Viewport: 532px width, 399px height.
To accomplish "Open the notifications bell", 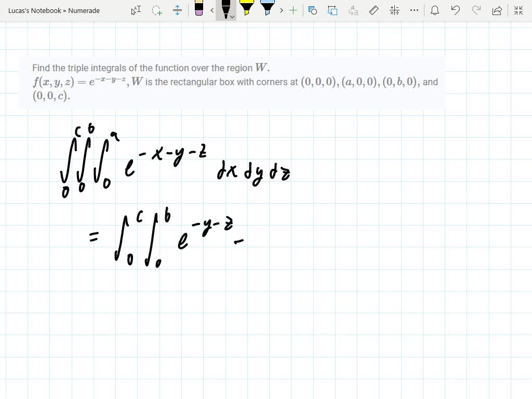I will [434, 10].
